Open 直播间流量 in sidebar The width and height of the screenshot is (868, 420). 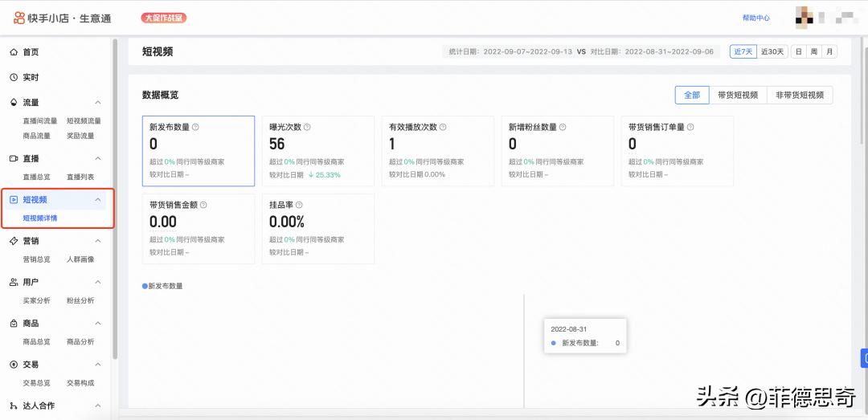[x=40, y=121]
